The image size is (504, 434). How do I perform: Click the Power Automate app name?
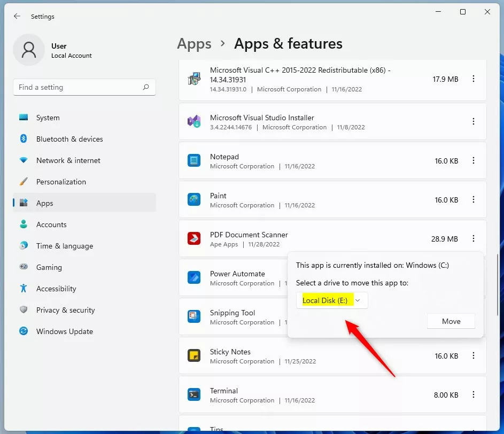click(237, 274)
